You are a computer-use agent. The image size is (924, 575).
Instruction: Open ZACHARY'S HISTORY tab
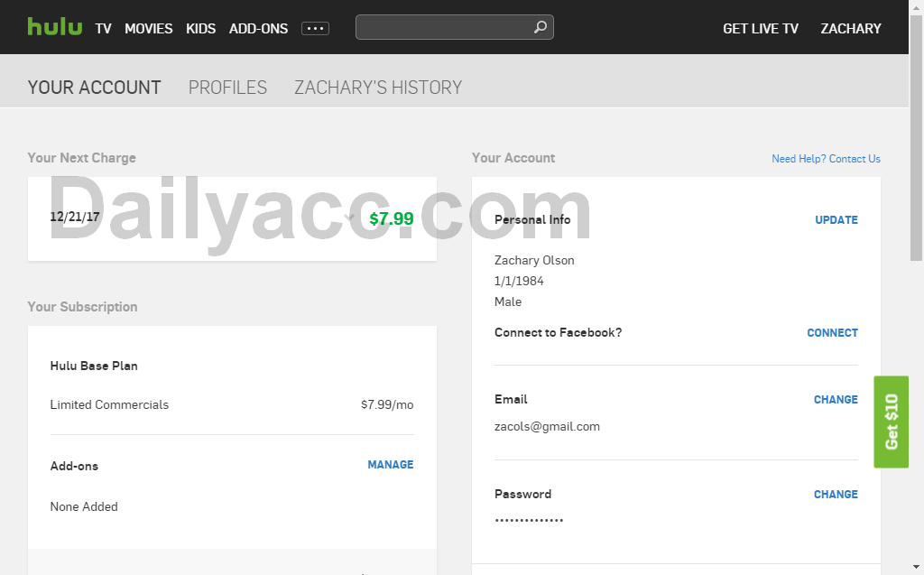pos(378,88)
